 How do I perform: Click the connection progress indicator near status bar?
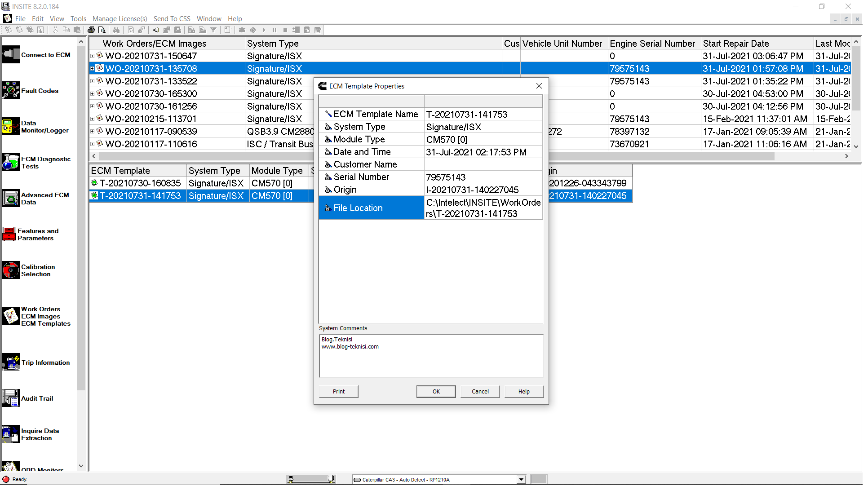click(x=311, y=479)
